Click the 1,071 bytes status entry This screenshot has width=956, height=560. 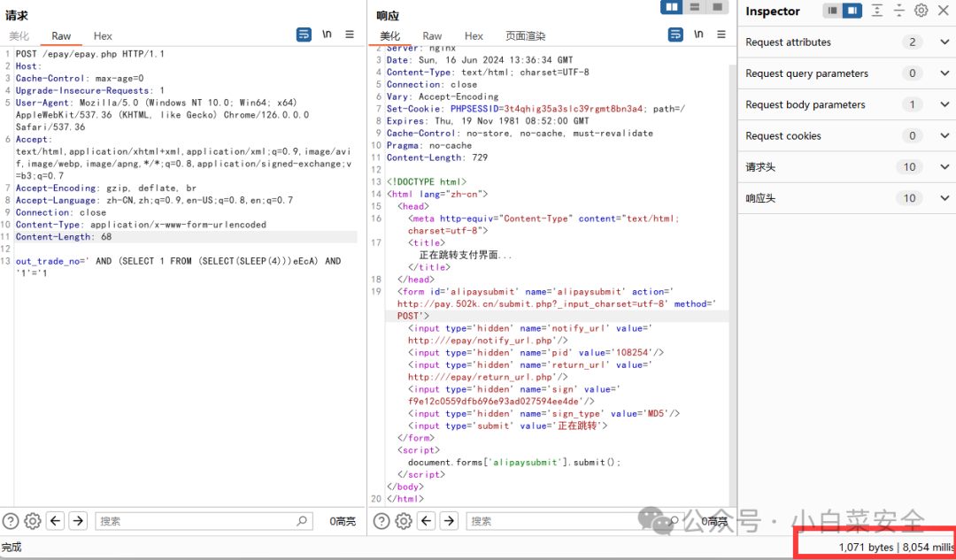point(866,548)
